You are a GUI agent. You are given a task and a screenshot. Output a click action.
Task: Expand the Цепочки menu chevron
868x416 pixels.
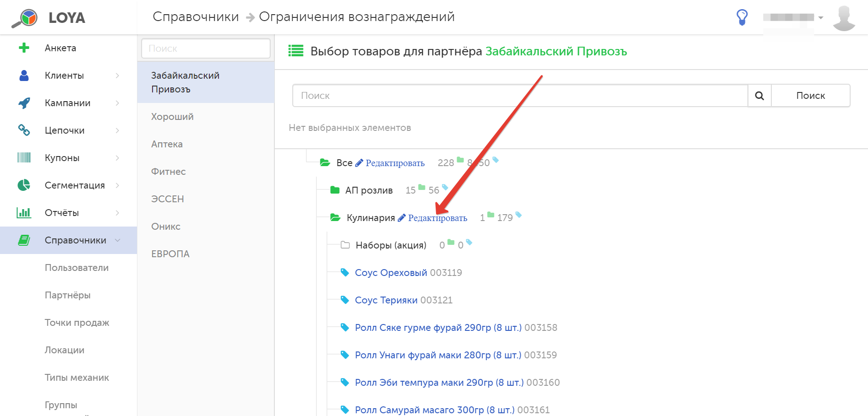pos(118,130)
